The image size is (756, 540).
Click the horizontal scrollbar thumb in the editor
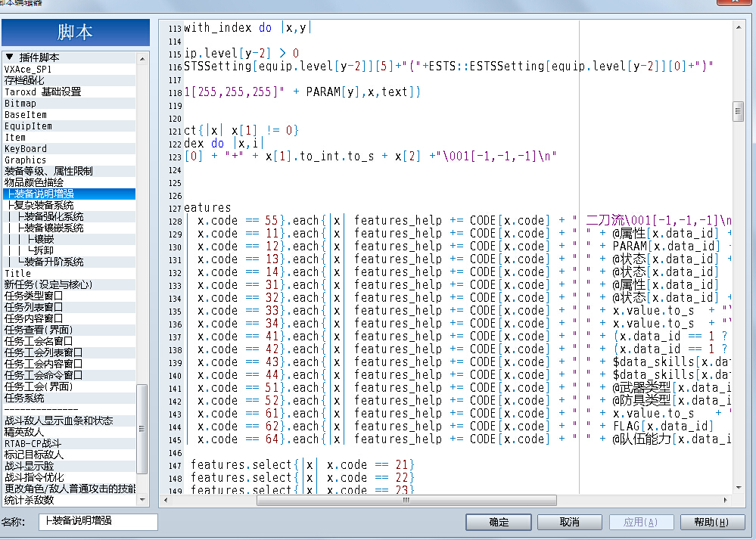click(406, 500)
